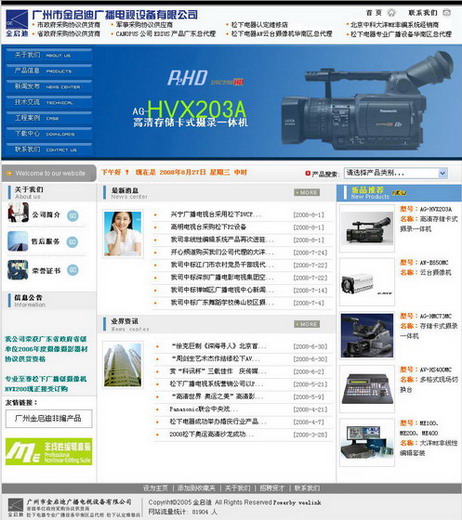Open the 关于我们 About Us side menu

point(49,55)
